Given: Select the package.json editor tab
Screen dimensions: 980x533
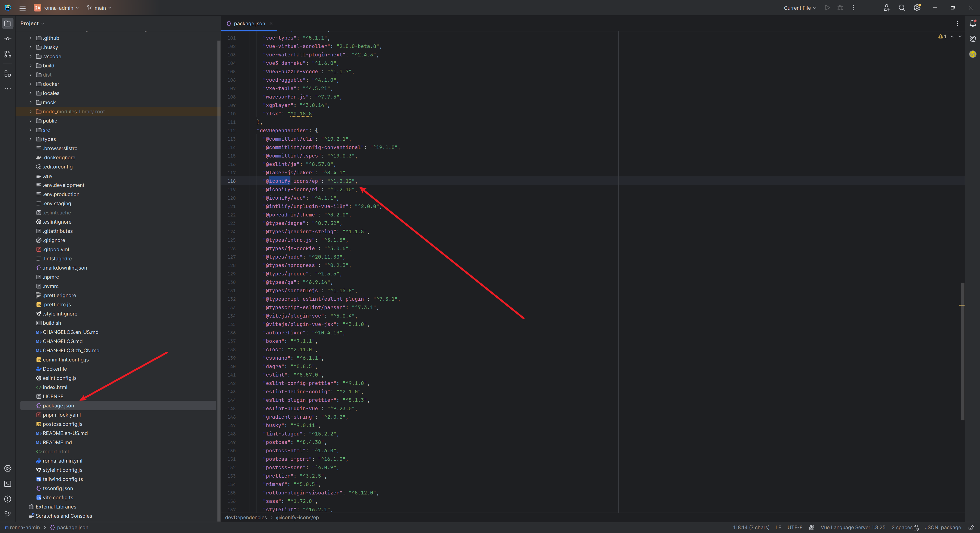Looking at the screenshot, I should coord(249,23).
